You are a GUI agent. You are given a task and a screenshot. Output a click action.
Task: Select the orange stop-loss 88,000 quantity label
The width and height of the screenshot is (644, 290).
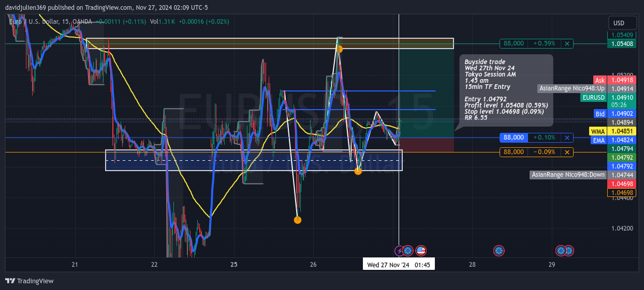514,152
